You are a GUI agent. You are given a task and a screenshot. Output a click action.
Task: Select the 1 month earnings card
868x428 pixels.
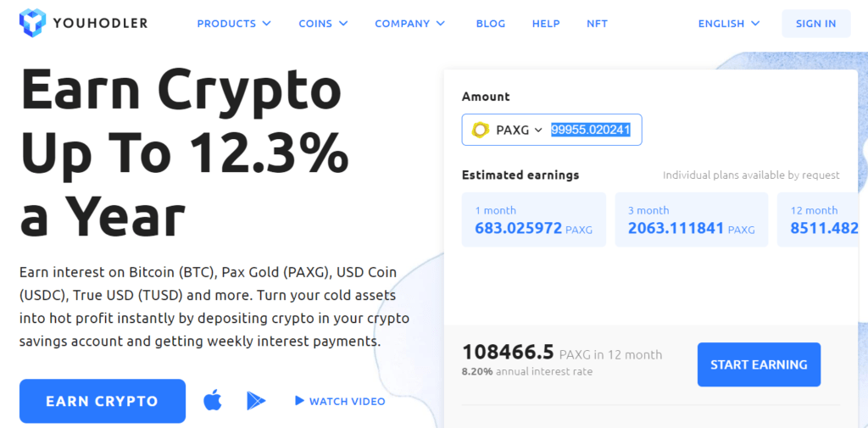(x=534, y=220)
